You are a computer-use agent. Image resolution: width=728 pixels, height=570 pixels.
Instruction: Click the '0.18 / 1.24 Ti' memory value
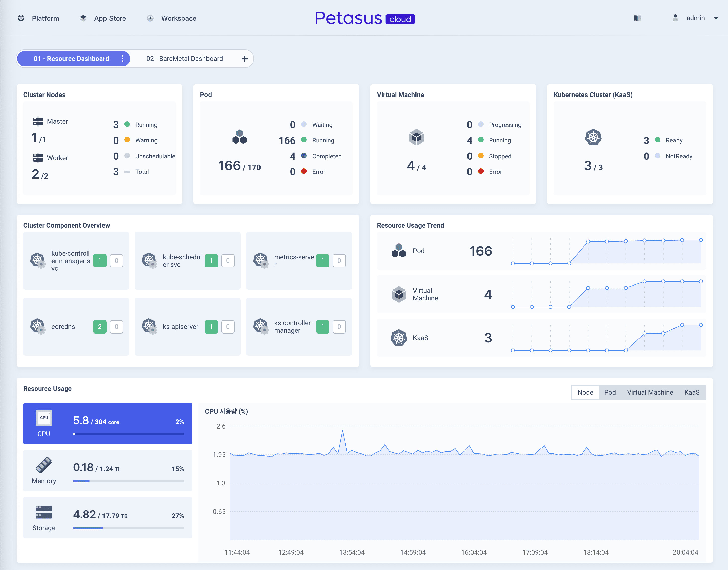(96, 468)
